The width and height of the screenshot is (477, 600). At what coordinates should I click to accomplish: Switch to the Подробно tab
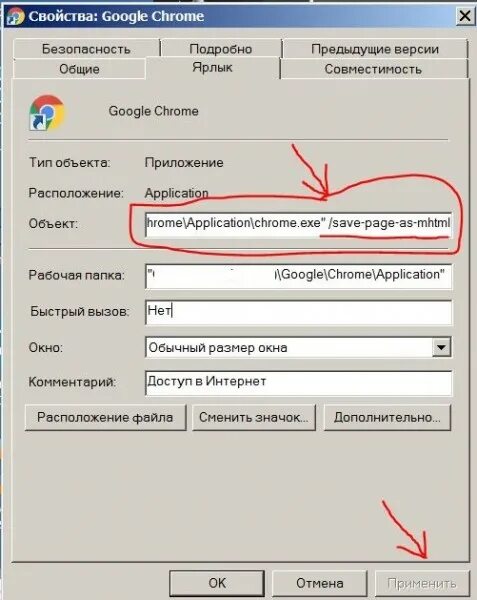click(220, 49)
